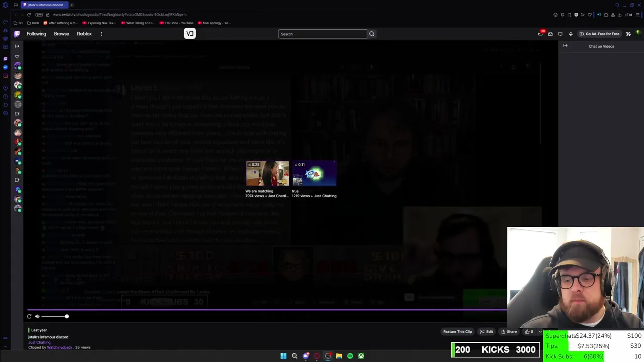Open the 'final apology' bookmark
644x362 pixels.
coord(214,23)
